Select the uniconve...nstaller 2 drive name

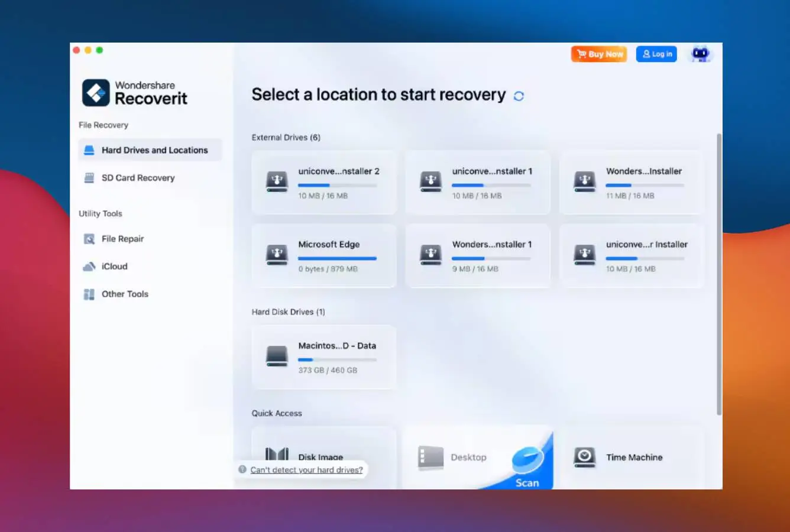(339, 171)
